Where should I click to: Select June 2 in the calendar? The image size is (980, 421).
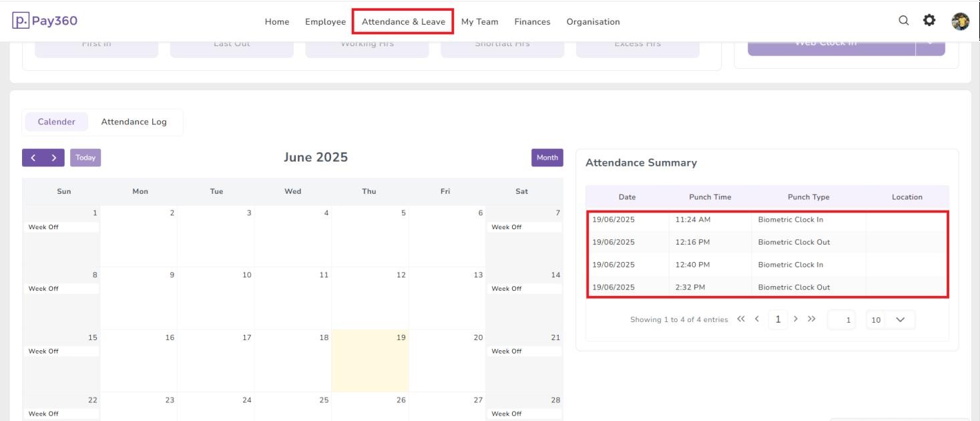pyautogui.click(x=139, y=236)
